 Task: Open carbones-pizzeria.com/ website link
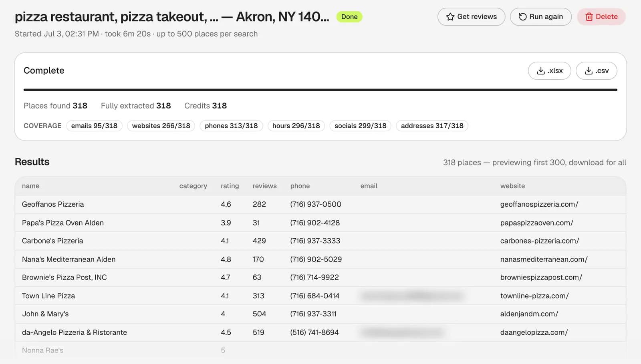pyautogui.click(x=540, y=241)
